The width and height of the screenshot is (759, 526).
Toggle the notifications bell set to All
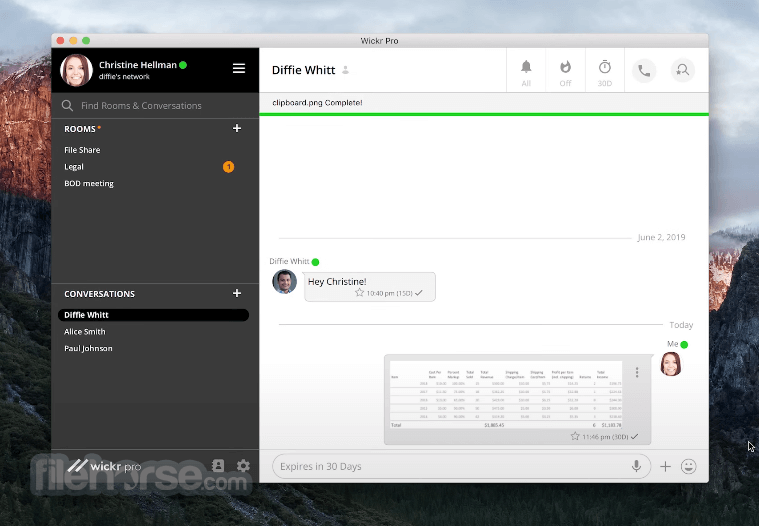click(x=526, y=73)
